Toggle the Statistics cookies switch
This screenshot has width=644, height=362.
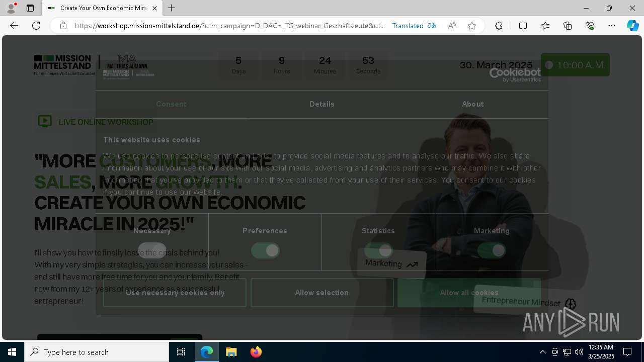(378, 250)
